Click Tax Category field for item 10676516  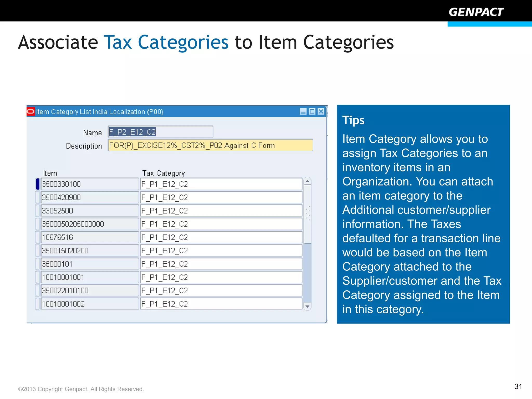[x=221, y=237]
